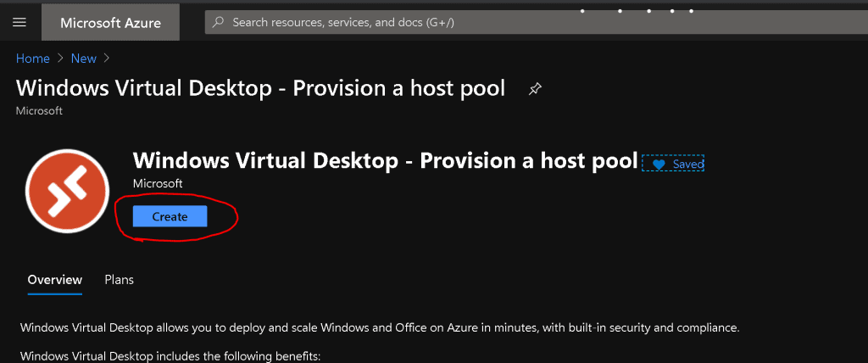This screenshot has width=868, height=363.
Task: Focus the Search resources, services, and docs field
Action: (x=536, y=23)
